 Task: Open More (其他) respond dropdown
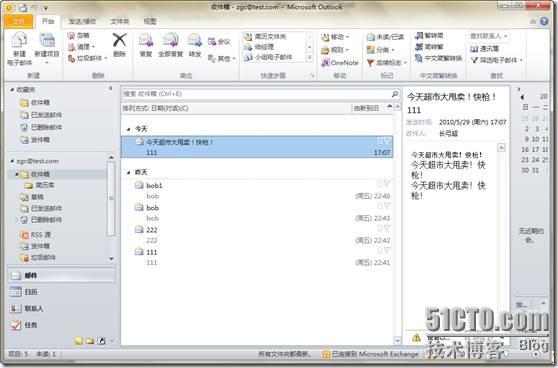tap(222, 58)
